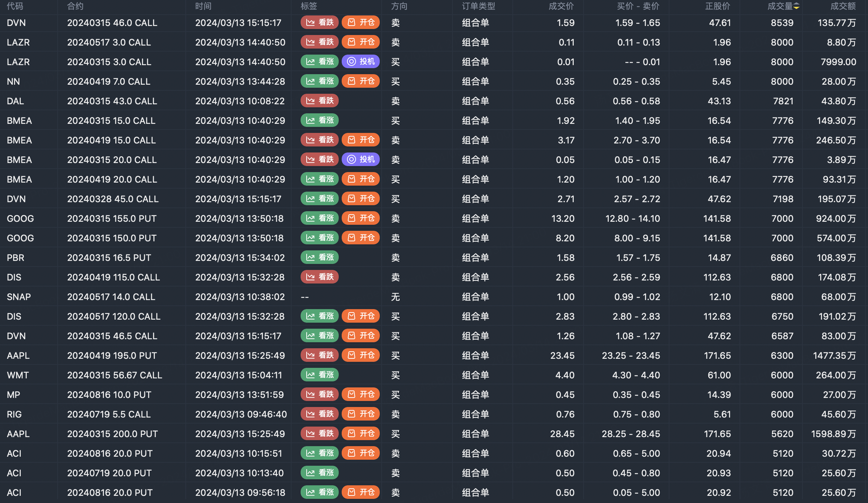The height and width of the screenshot is (503, 868).
Task: Open the SNAP ticker symbol
Action: 19,297
